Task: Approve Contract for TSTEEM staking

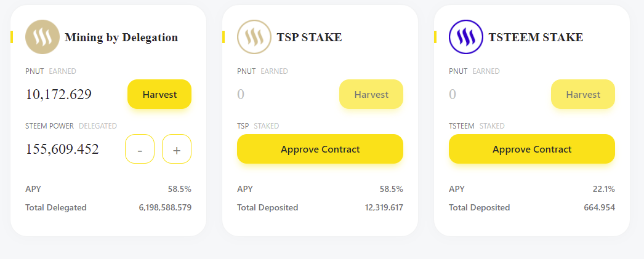Action: pos(532,149)
